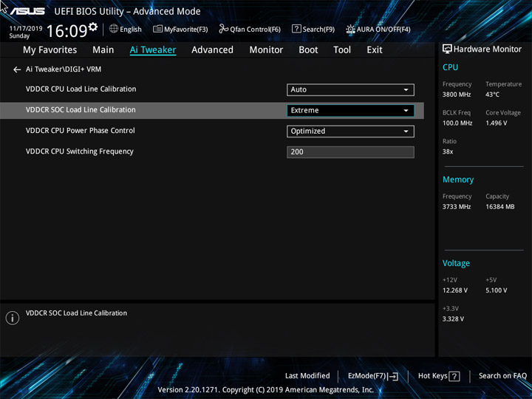
Task: Click the 11/17/2019 date
Action: 26,29
